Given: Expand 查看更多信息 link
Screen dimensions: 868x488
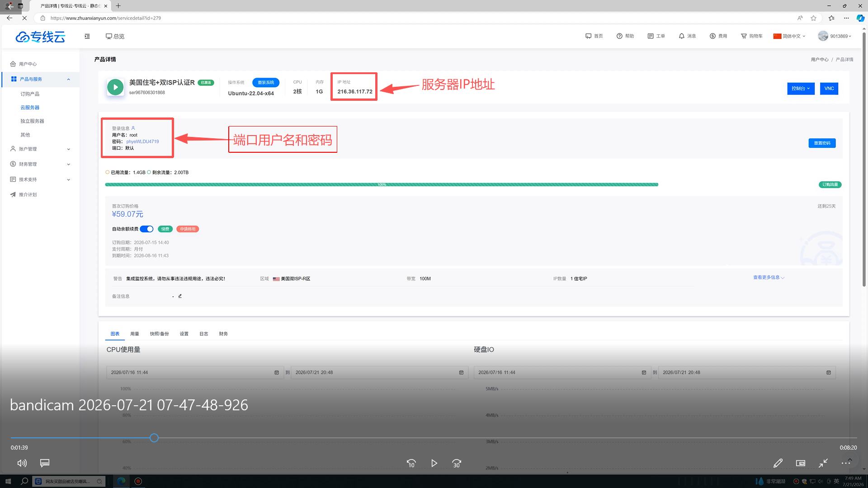Looking at the screenshot, I should point(769,277).
